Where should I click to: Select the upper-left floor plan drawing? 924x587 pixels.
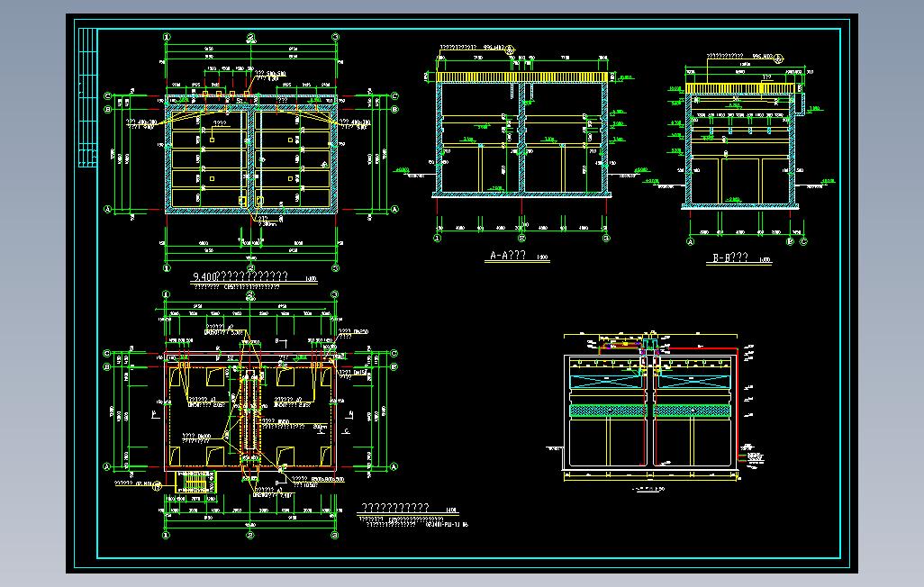point(251,153)
